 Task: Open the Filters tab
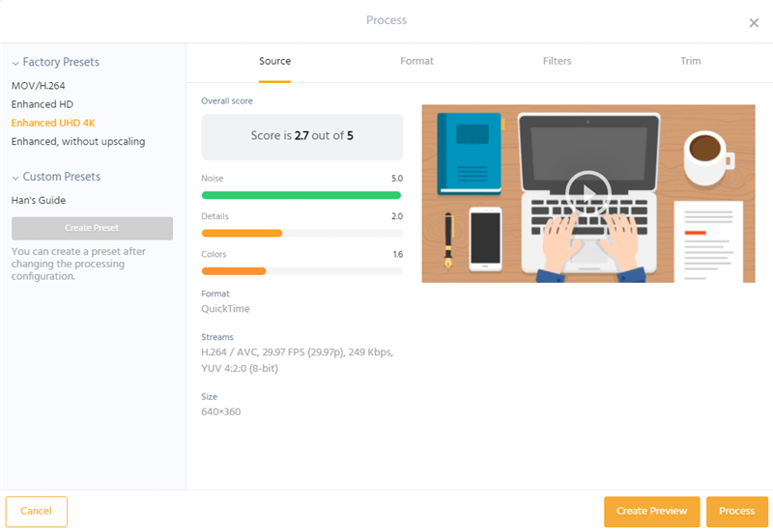click(x=557, y=61)
